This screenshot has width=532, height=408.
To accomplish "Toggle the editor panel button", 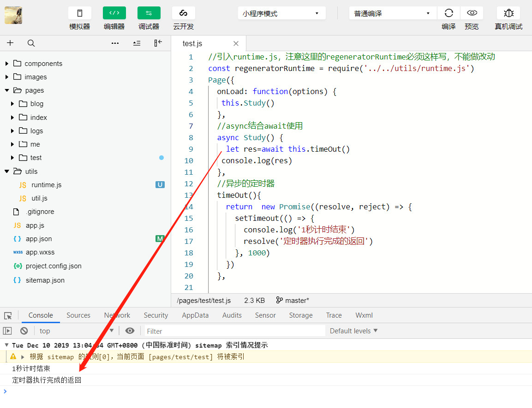I will (x=114, y=13).
